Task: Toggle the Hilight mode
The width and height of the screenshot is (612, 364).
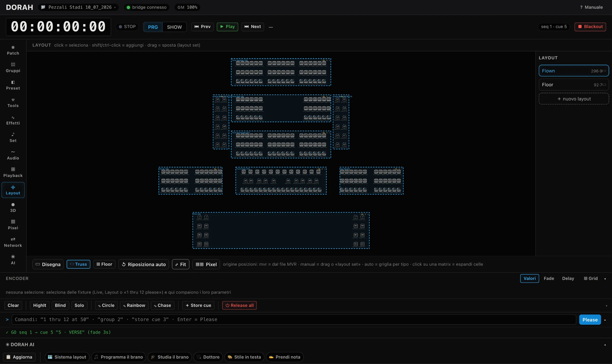Action: click(40, 305)
